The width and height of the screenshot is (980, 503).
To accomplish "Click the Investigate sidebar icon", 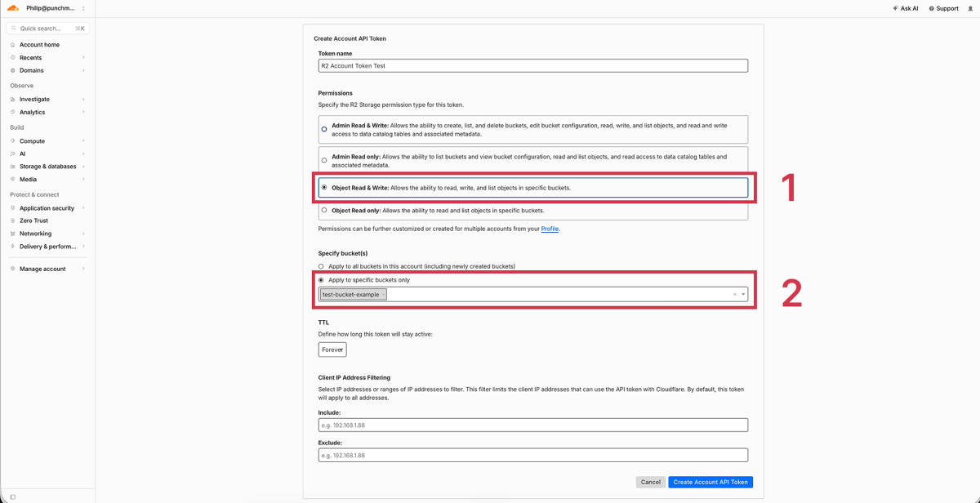I will pos(13,100).
